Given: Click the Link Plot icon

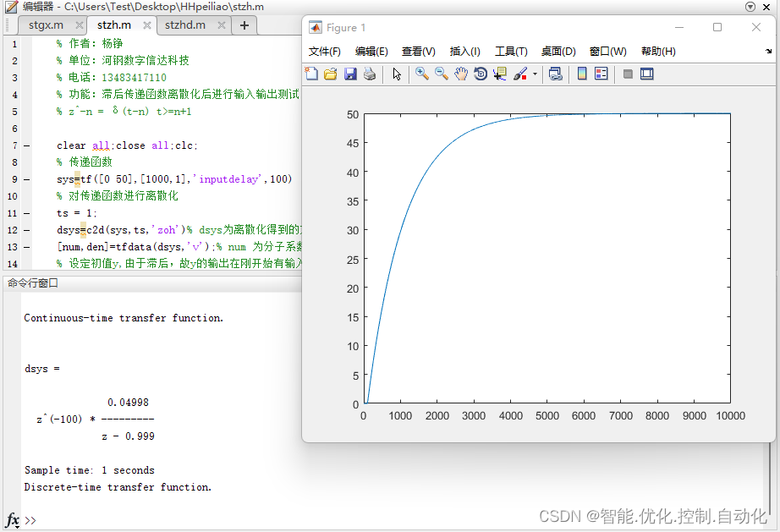Looking at the screenshot, I should coord(555,74).
